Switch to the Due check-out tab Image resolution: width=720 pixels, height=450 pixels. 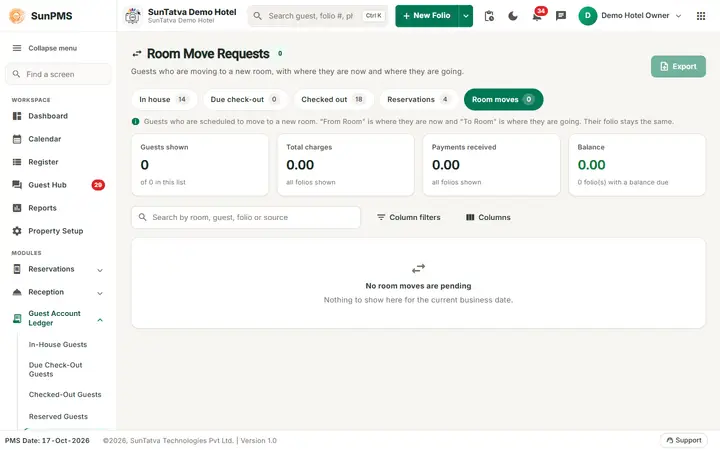pos(245,100)
